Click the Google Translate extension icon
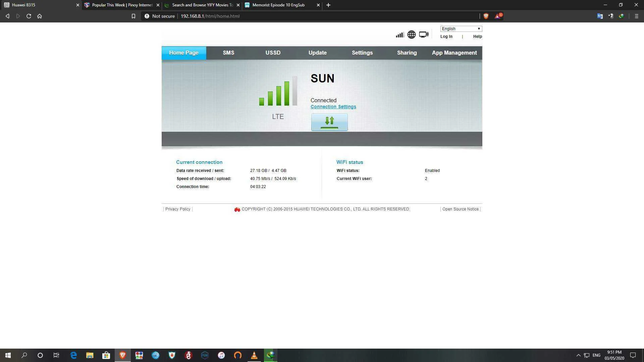Image resolution: width=644 pixels, height=362 pixels. pyautogui.click(x=600, y=16)
